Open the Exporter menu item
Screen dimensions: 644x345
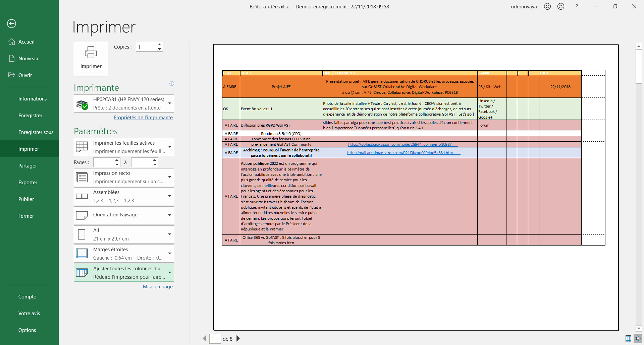click(28, 183)
